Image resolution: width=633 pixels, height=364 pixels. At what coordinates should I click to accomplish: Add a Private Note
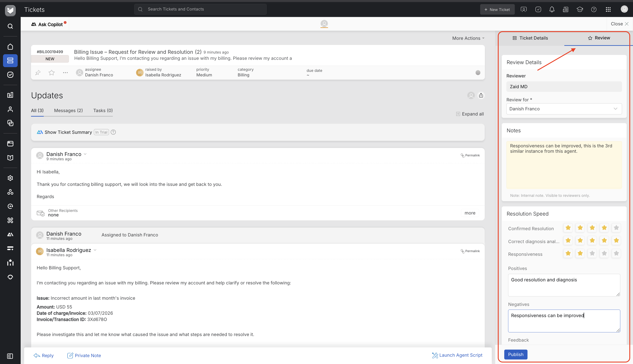coord(84,355)
